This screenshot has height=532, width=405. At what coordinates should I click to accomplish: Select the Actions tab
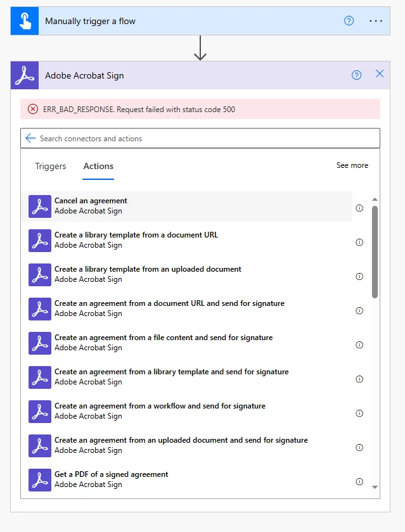click(x=98, y=166)
